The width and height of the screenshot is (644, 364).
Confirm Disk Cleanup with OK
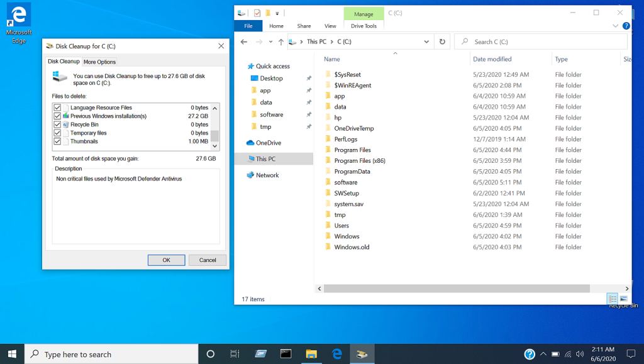[166, 260]
